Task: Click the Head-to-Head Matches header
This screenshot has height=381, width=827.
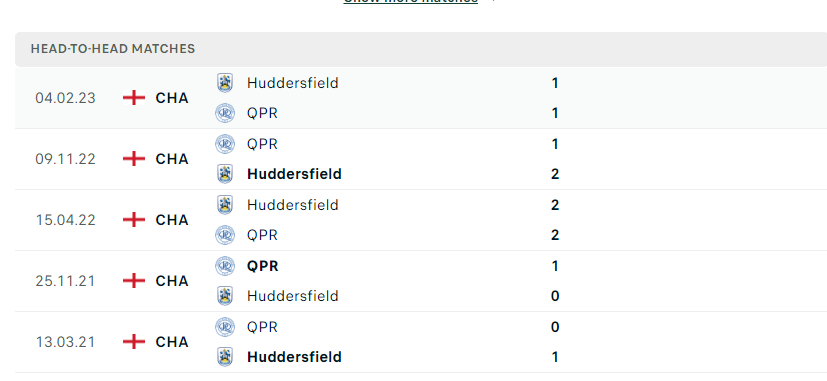Action: pos(113,49)
